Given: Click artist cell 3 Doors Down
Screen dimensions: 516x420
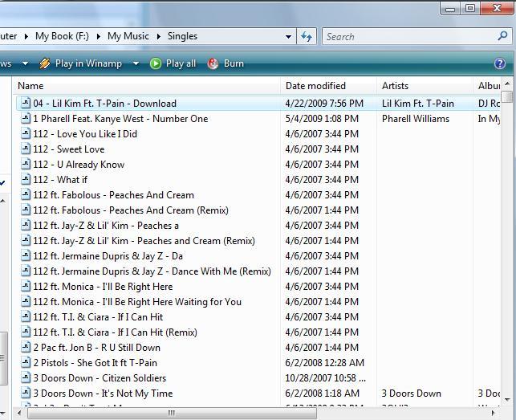Looking at the screenshot, I should coord(412,393).
